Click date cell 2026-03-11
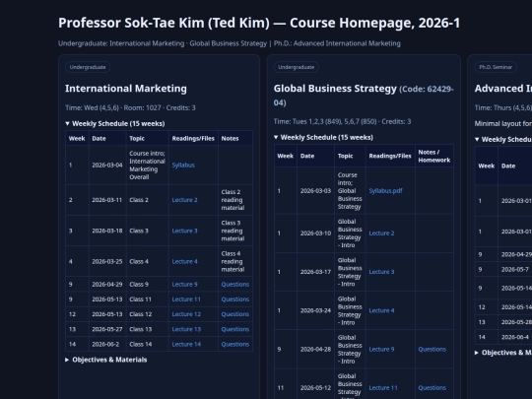 107,200
